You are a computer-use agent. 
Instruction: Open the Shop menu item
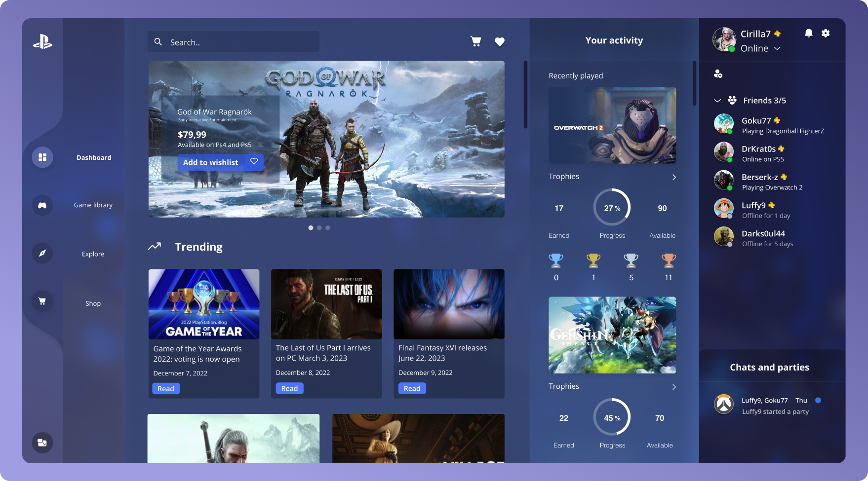coord(93,303)
